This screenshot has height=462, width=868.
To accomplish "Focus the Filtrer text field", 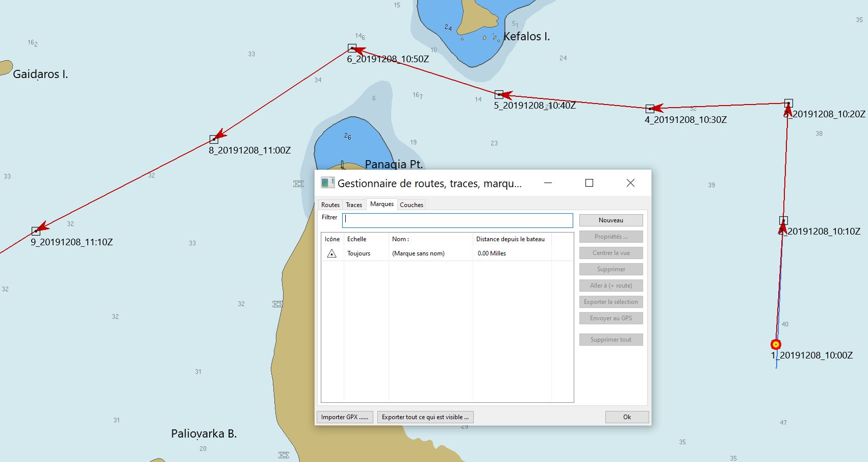I will pyautogui.click(x=457, y=220).
